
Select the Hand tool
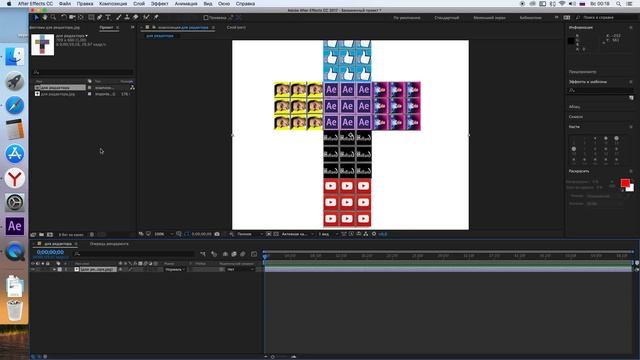coord(44,18)
